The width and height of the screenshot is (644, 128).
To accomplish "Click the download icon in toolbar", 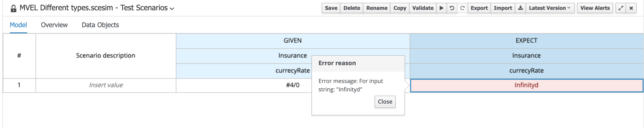I will click(520, 8).
